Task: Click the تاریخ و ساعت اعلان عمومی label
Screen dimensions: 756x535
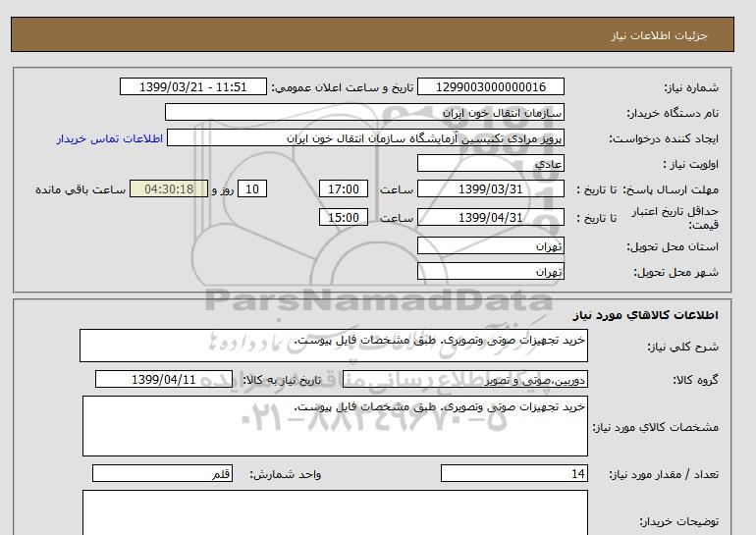Action: [x=343, y=87]
